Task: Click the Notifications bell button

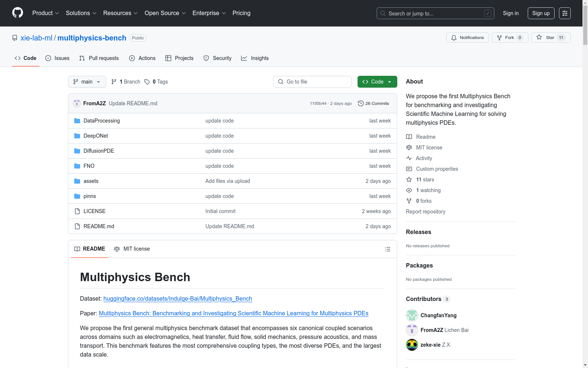Action: pyautogui.click(x=467, y=38)
